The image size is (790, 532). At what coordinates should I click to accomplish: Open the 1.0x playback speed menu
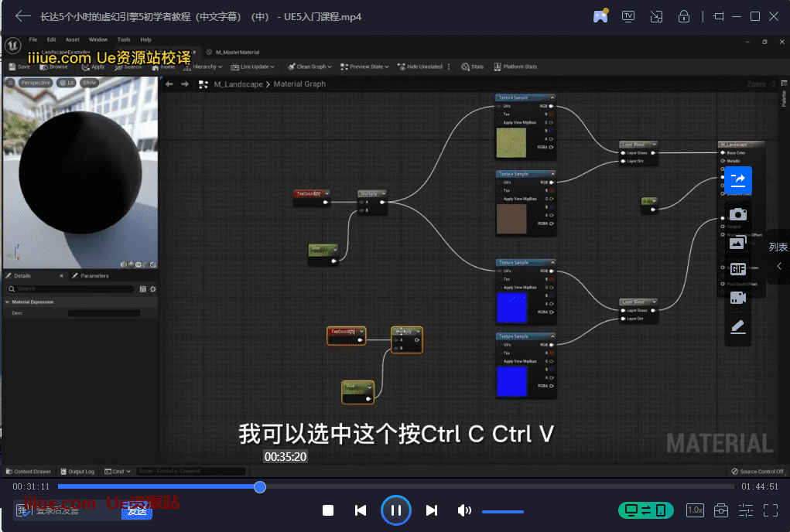point(695,510)
